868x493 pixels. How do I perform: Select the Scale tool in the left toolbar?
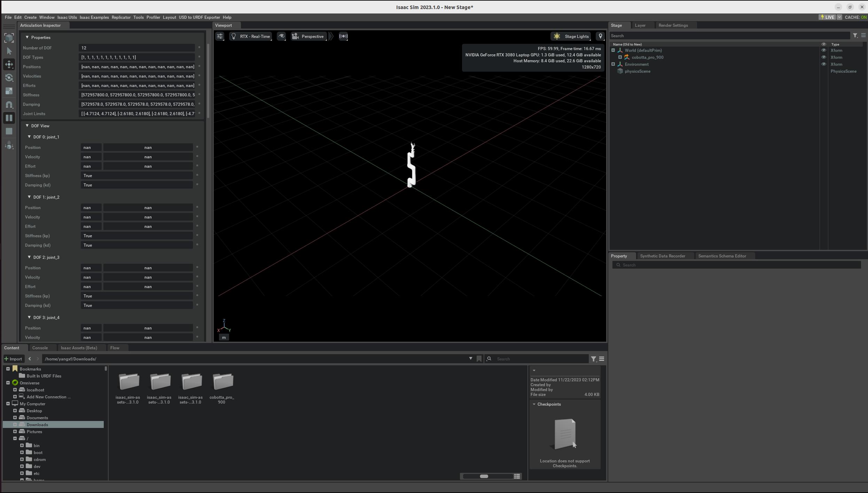[x=9, y=90]
